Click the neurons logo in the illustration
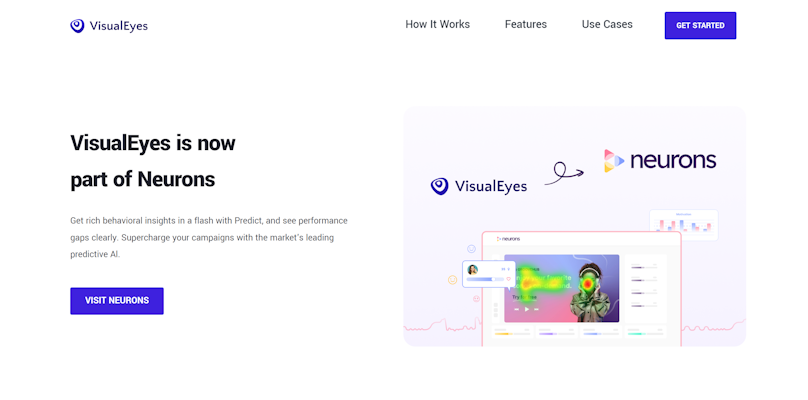Viewport: 808px width, 400px height. (660, 160)
